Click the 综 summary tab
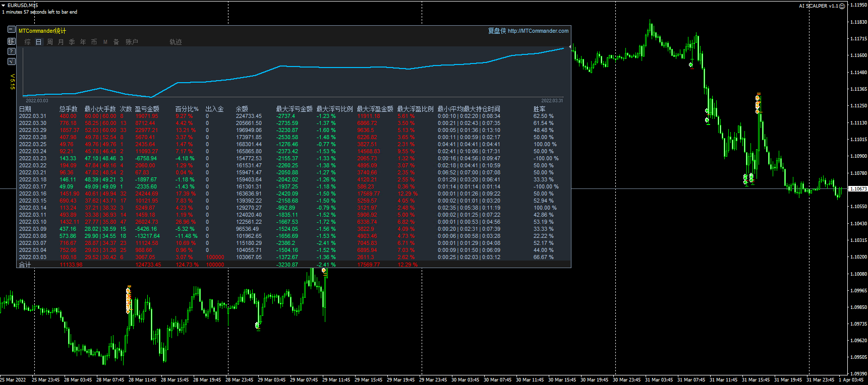 click(x=28, y=42)
